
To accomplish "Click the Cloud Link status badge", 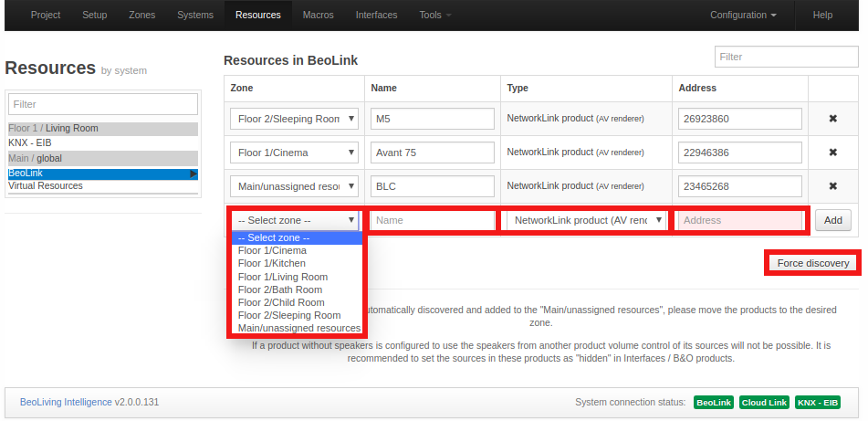I will pyautogui.click(x=765, y=403).
